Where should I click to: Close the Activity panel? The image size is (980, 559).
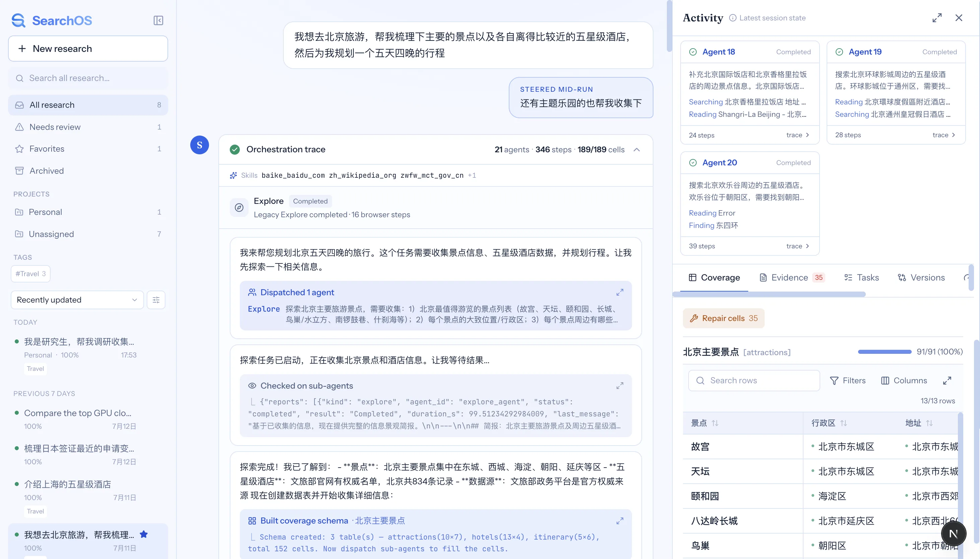[959, 18]
